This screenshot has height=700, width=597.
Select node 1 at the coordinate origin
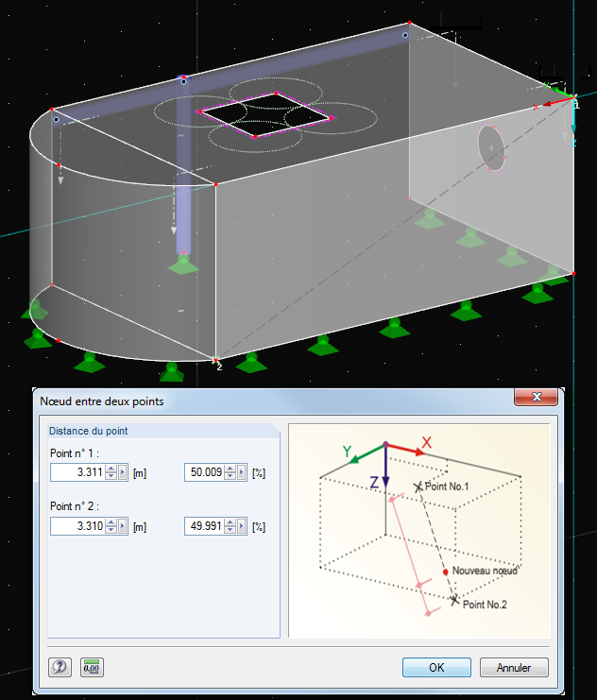(574, 97)
